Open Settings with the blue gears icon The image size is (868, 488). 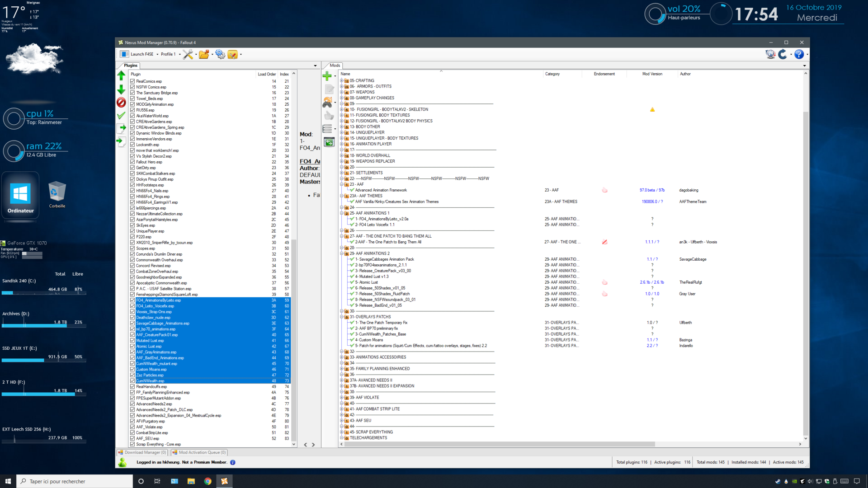[x=220, y=54]
